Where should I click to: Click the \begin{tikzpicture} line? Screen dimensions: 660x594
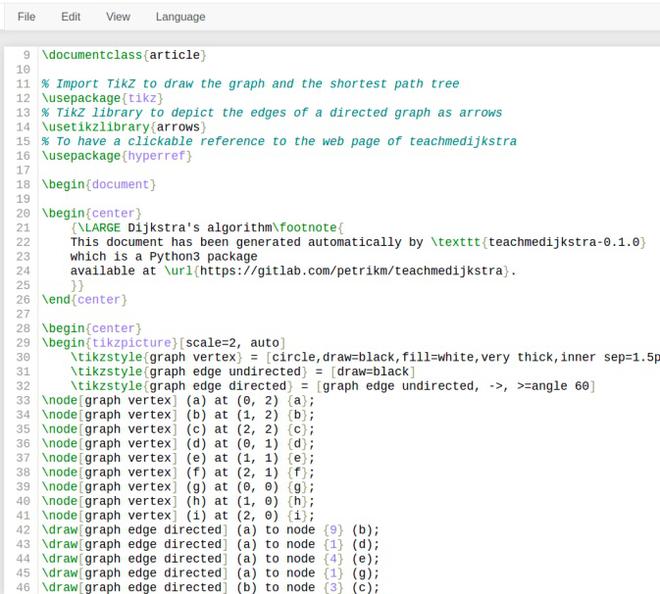(x=163, y=343)
